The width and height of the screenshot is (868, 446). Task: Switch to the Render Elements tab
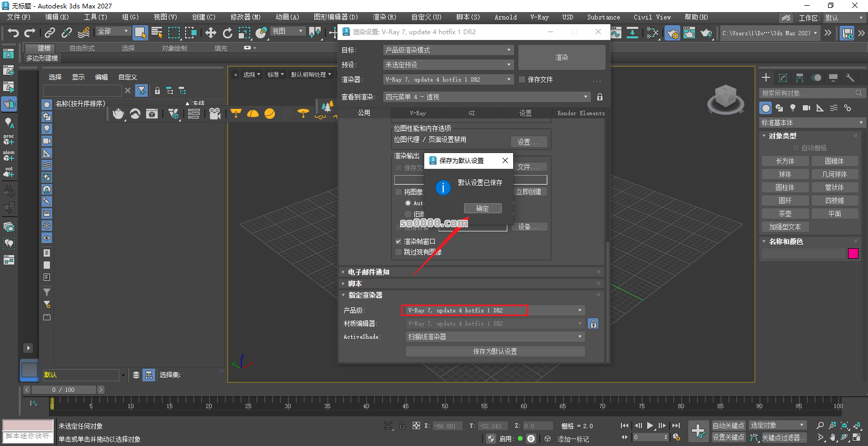click(581, 113)
